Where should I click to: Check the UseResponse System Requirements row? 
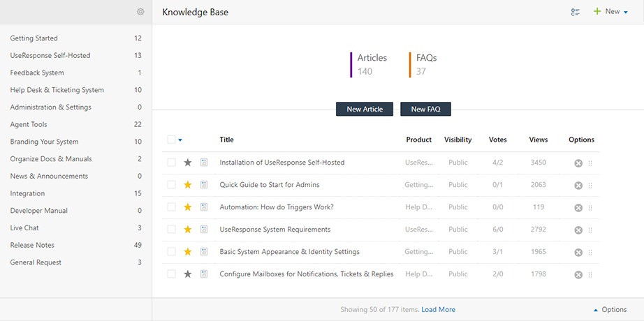pos(171,230)
